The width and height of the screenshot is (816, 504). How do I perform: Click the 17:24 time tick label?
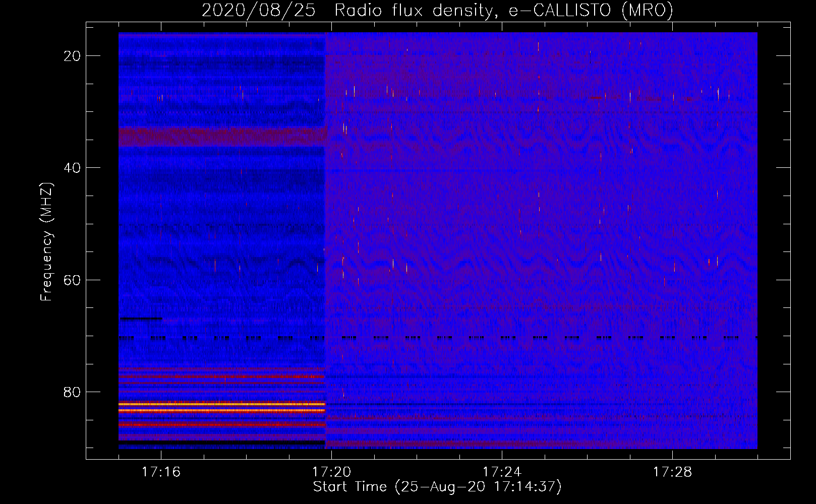(x=502, y=472)
